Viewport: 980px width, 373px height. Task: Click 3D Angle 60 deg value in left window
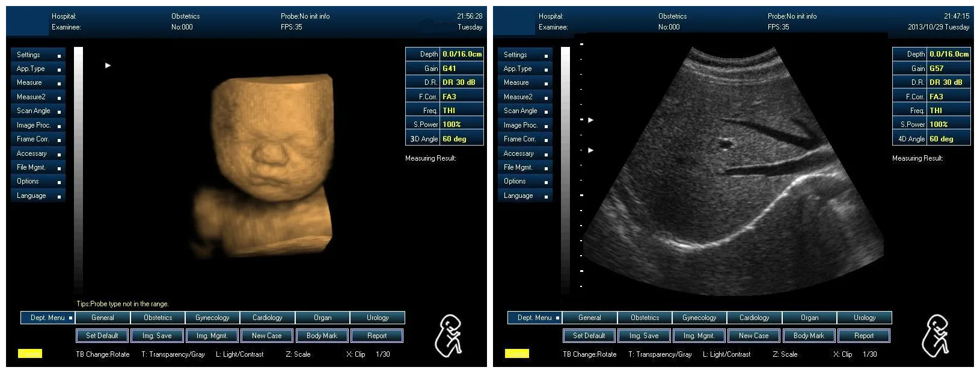(x=462, y=139)
